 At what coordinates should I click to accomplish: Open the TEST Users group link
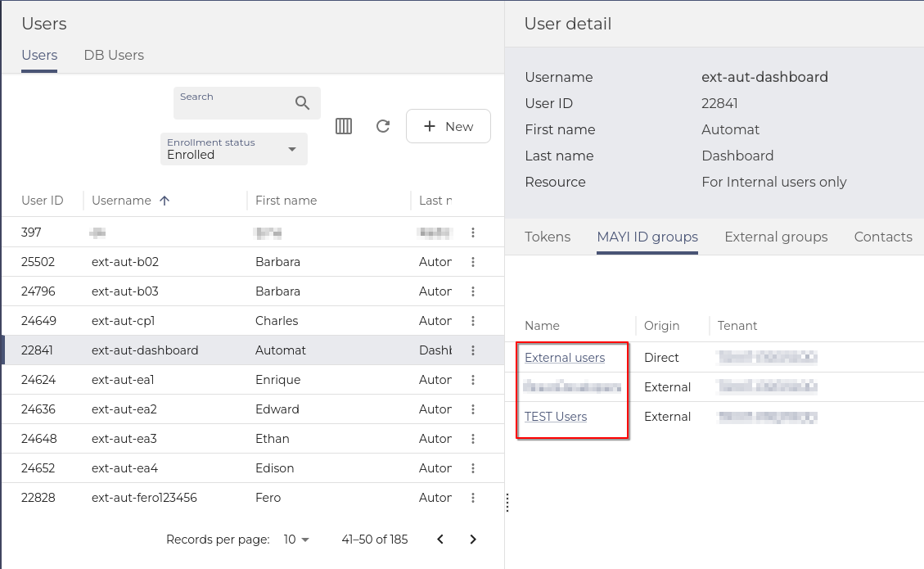[556, 417]
